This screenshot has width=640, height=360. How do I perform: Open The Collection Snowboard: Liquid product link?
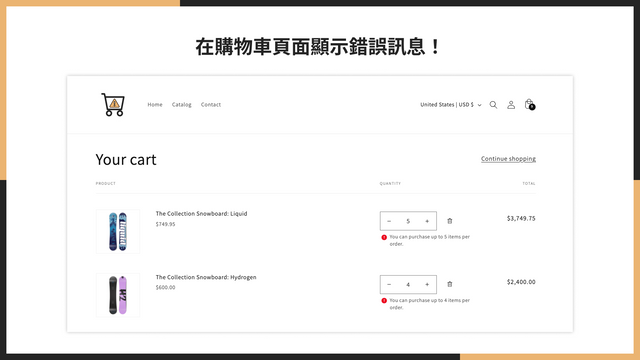tap(201, 213)
